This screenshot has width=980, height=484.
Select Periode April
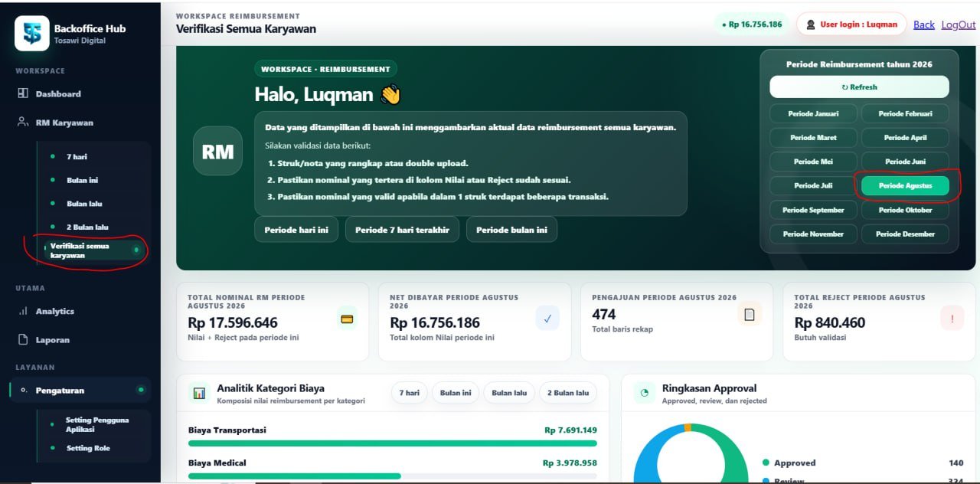point(905,138)
